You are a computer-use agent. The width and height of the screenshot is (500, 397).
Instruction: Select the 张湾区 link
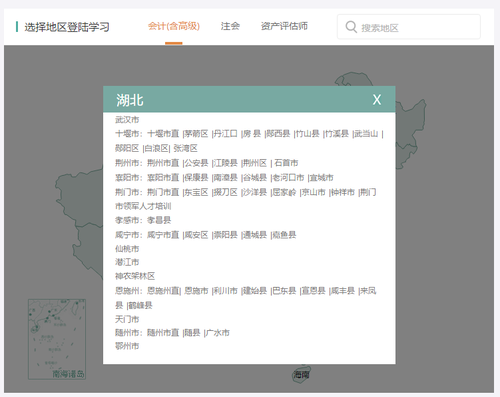tap(186, 148)
